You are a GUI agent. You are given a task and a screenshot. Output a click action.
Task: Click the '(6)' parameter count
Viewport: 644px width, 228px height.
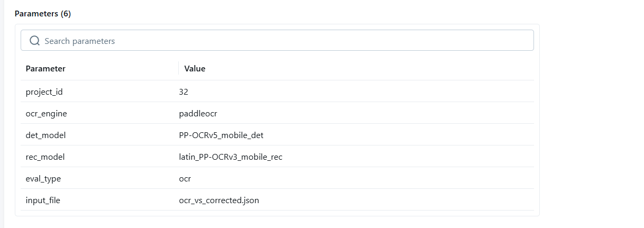[66, 14]
